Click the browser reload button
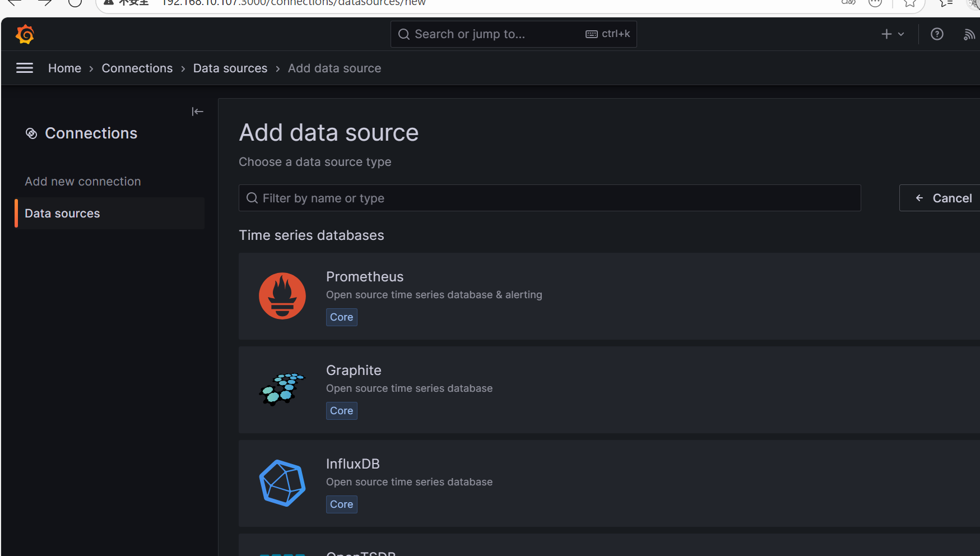 (x=75, y=2)
